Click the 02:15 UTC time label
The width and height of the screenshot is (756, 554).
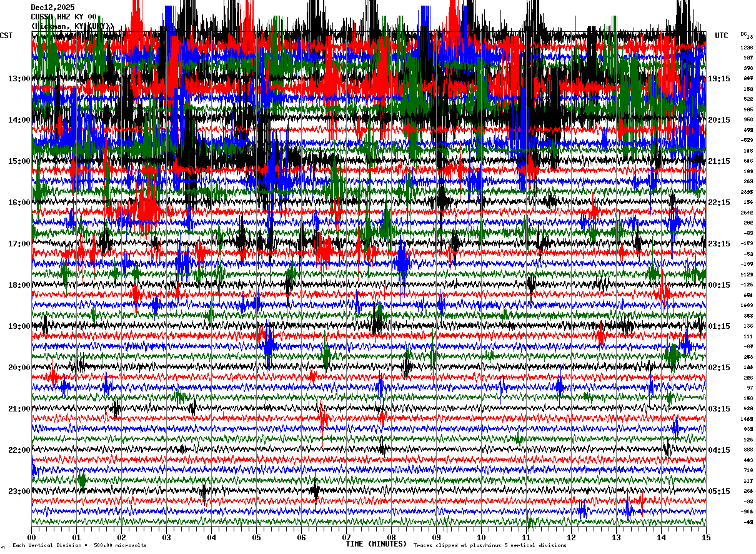[x=719, y=368]
